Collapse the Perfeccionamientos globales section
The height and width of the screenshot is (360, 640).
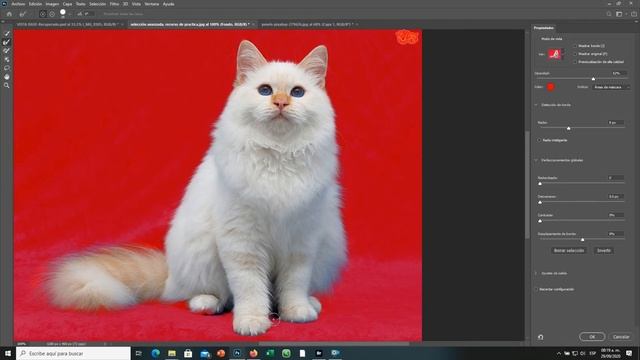tap(536, 160)
